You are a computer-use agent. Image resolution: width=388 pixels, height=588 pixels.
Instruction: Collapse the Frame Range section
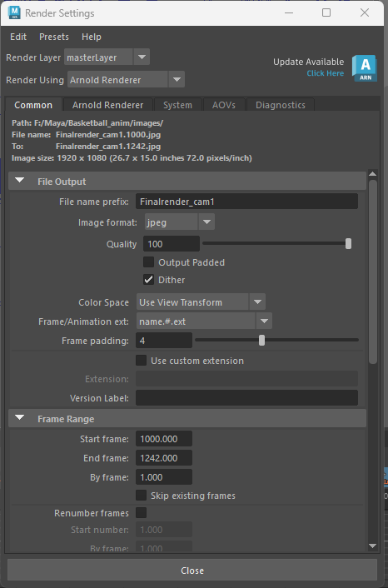pyautogui.click(x=19, y=418)
